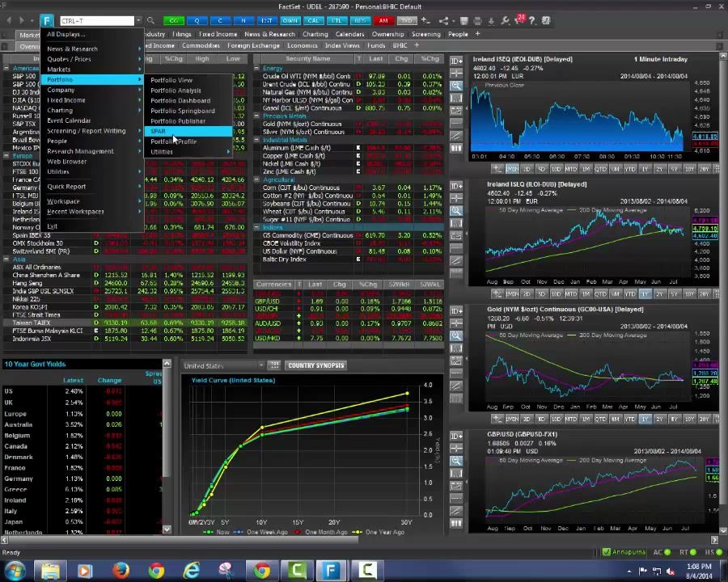Add new top-level tab with plus after People
The height and width of the screenshot is (582, 728).
[x=477, y=34]
